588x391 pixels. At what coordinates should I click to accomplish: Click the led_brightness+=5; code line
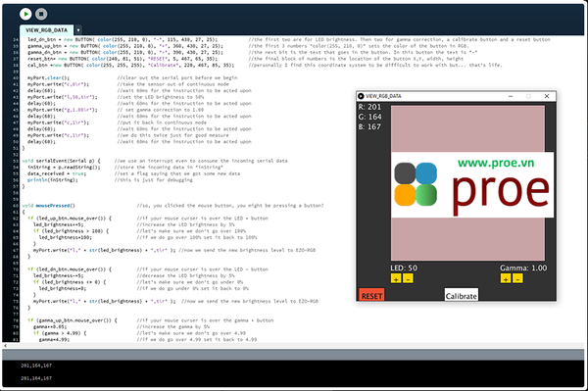(59, 225)
